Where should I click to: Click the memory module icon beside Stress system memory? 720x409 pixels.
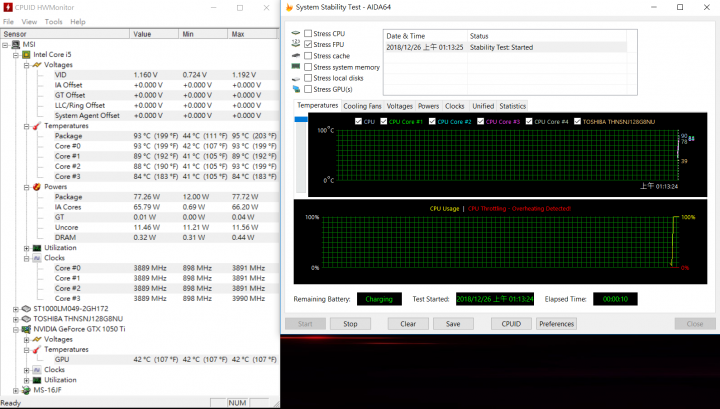[296, 67]
